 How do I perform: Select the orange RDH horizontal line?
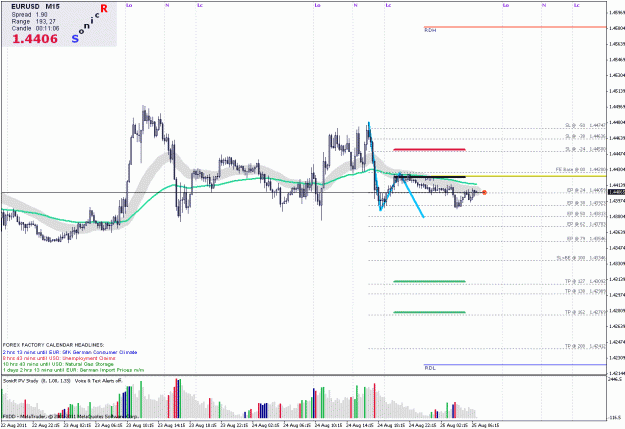(515, 27)
